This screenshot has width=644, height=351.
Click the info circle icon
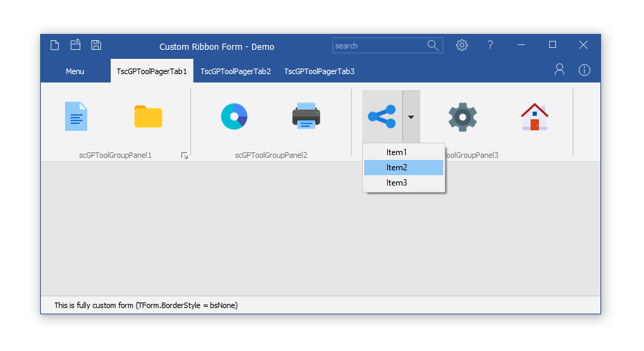[x=584, y=70]
